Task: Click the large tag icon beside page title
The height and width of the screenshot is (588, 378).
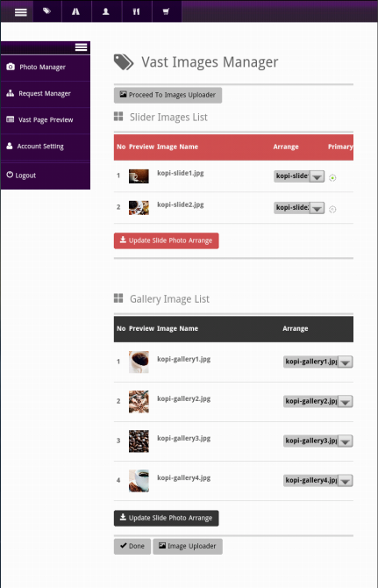Action: 124,62
